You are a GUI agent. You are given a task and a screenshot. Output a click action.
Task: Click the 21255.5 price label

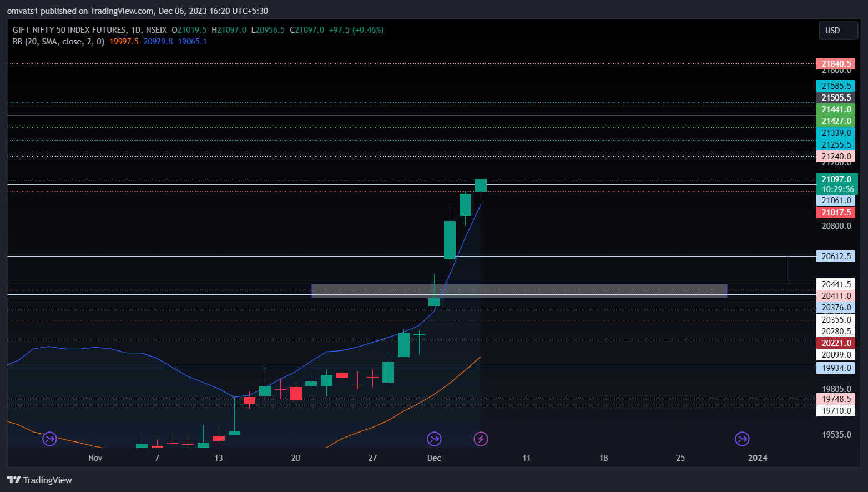click(836, 145)
